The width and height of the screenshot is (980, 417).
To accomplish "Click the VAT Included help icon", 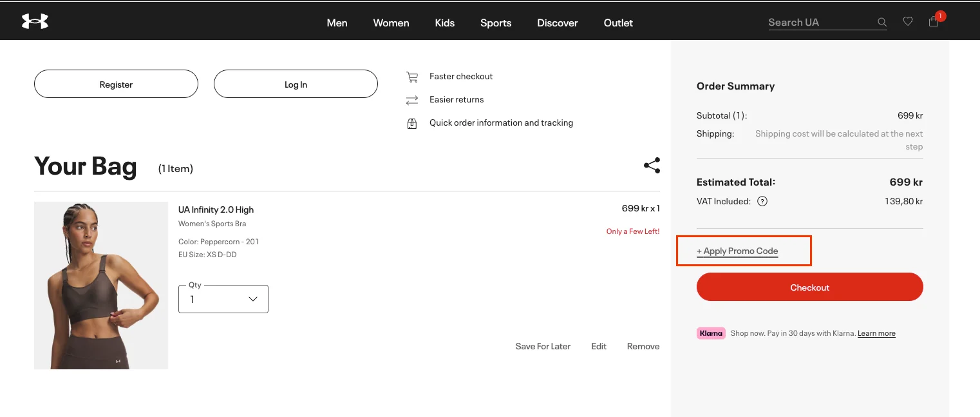I will (762, 201).
